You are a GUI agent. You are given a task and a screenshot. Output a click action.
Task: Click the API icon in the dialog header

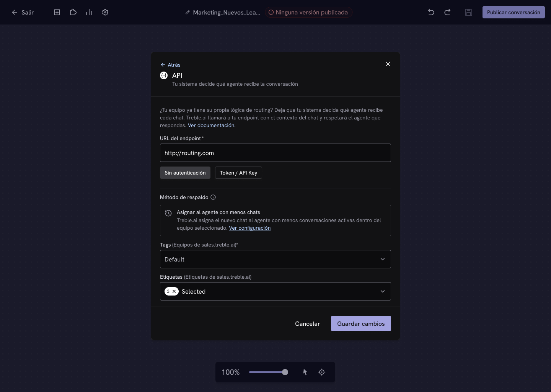pyautogui.click(x=164, y=75)
